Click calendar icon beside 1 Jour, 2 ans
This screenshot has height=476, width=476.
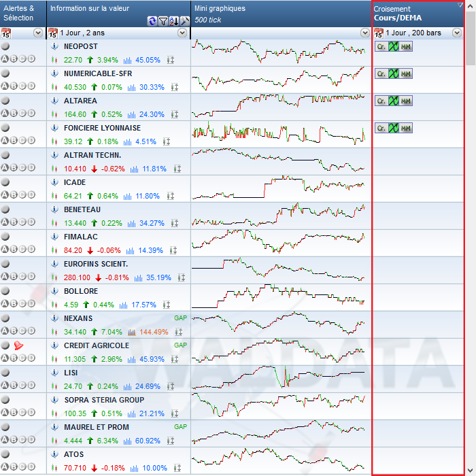(53, 33)
